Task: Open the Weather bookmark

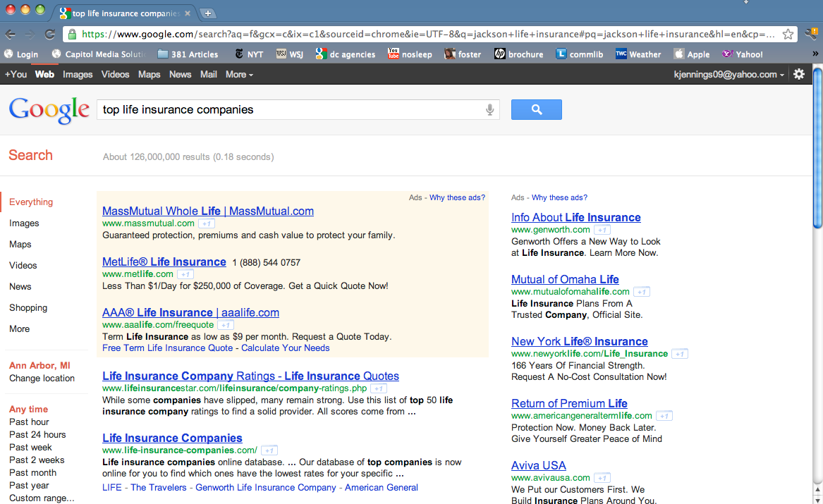Action: point(638,54)
